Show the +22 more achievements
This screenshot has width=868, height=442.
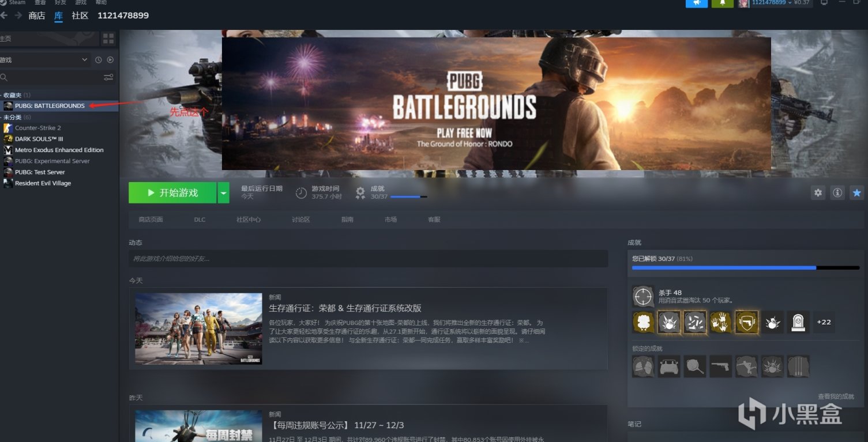(x=824, y=322)
